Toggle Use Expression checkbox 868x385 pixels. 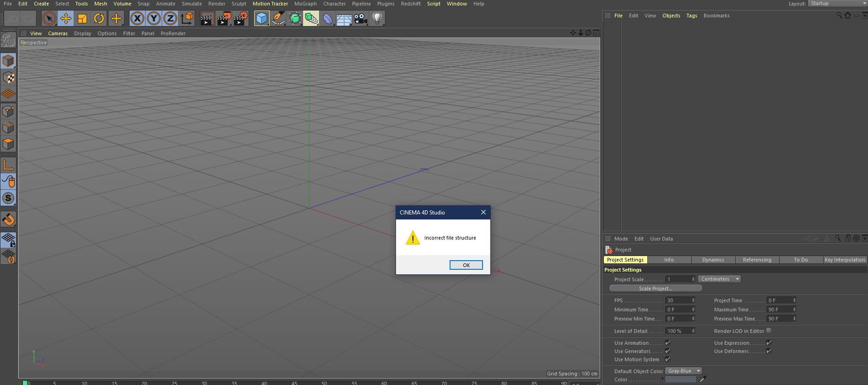(769, 343)
